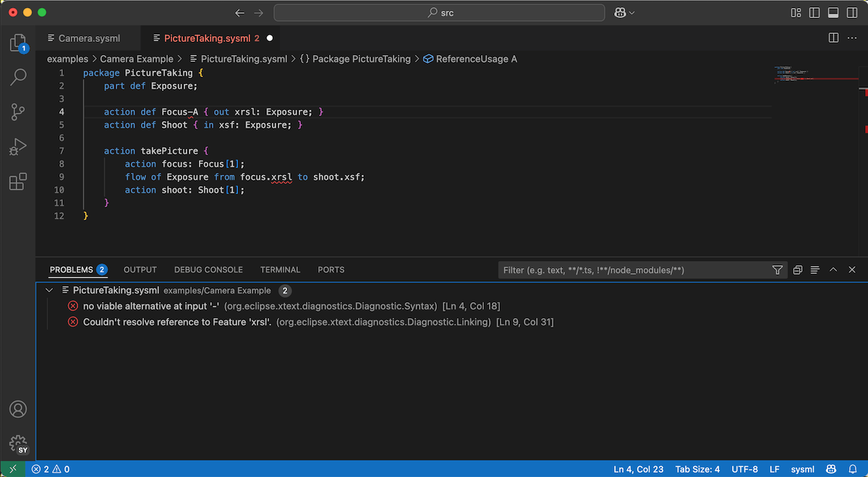The height and width of the screenshot is (477, 868).
Task: Change the LF end of line sequence
Action: [774, 469]
